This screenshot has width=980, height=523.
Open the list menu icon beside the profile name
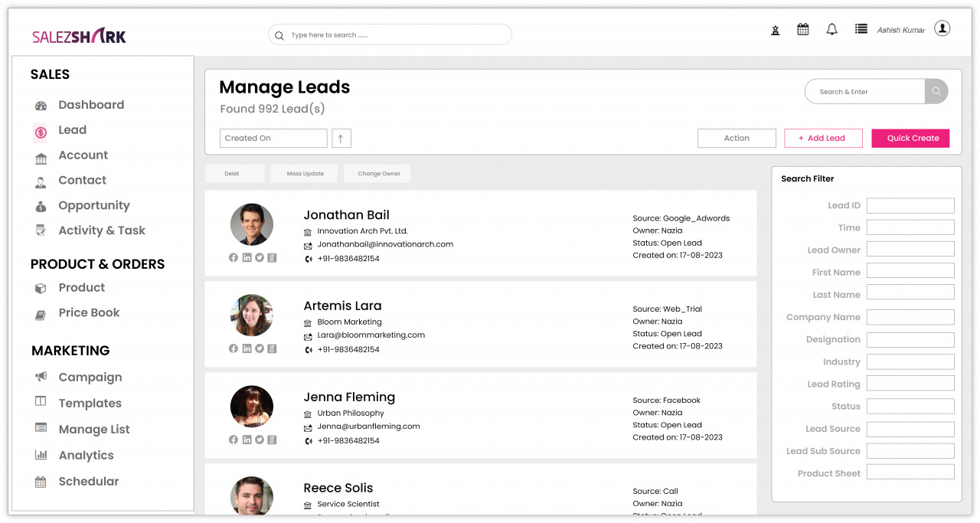point(861,28)
